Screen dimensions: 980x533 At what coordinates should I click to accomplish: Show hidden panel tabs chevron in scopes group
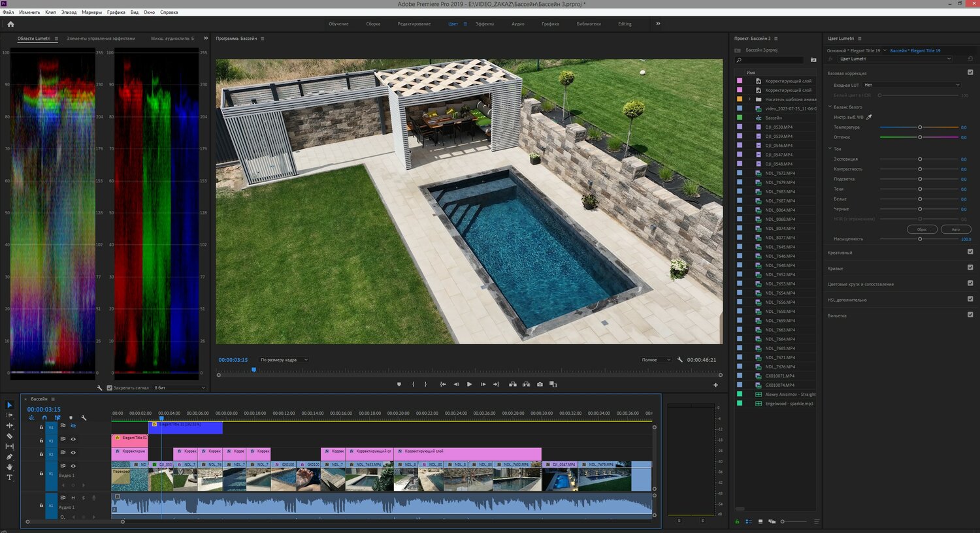coord(206,38)
